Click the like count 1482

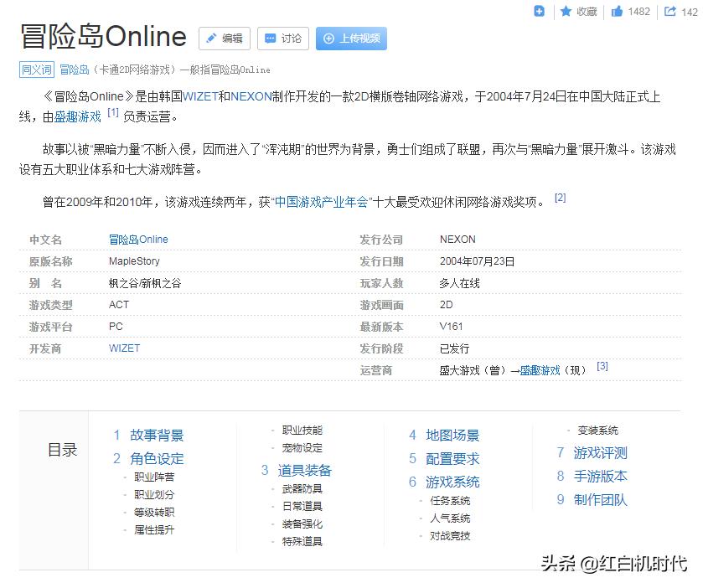638,12
